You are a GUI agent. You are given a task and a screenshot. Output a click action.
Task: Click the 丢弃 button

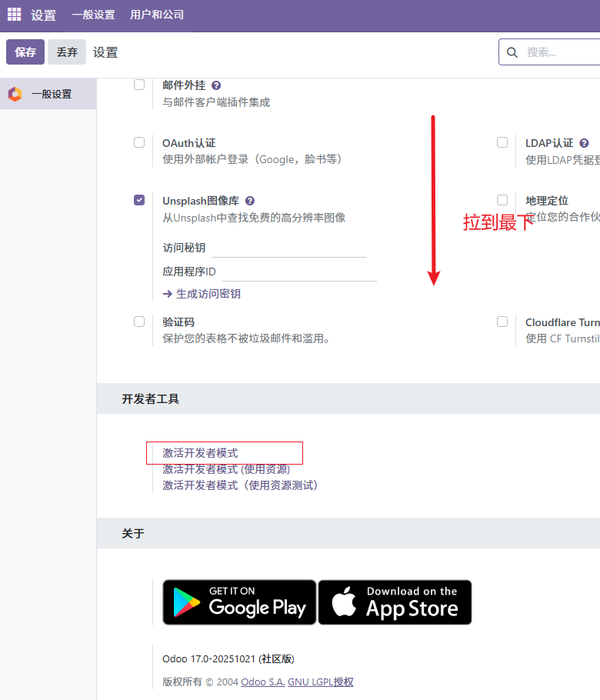coord(67,52)
